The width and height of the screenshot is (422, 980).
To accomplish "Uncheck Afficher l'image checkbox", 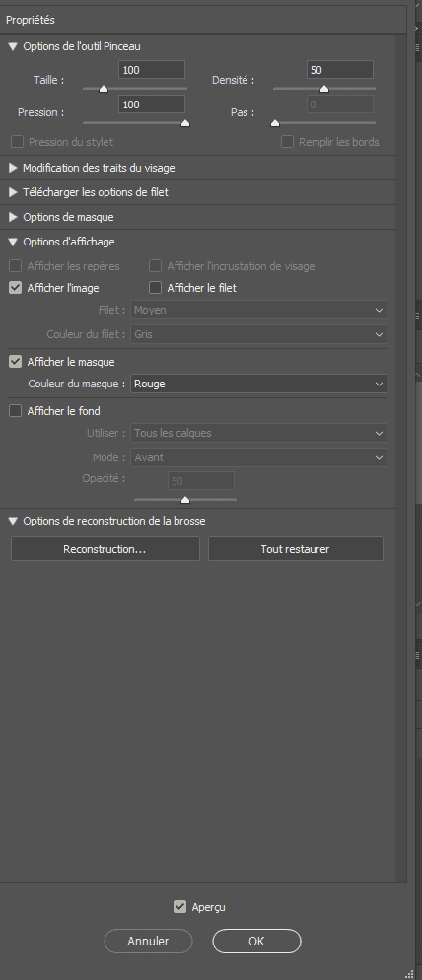I will 15,288.
